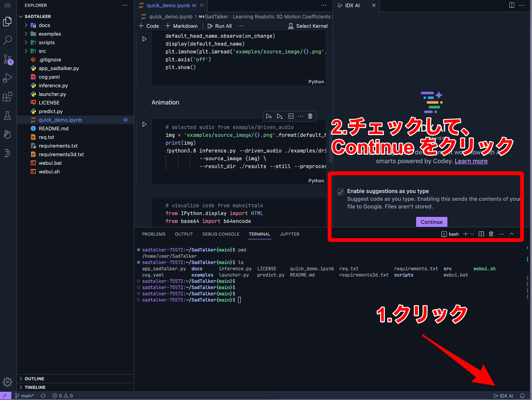Viewport: 532px width, 400px height.
Task: Open the Search view in activity bar
Action: 7,40
